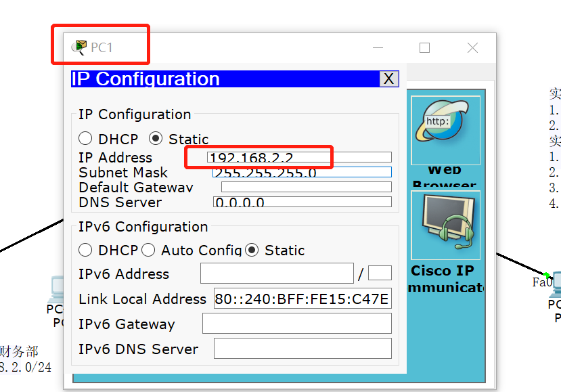Close the PC1 window

(x=472, y=47)
